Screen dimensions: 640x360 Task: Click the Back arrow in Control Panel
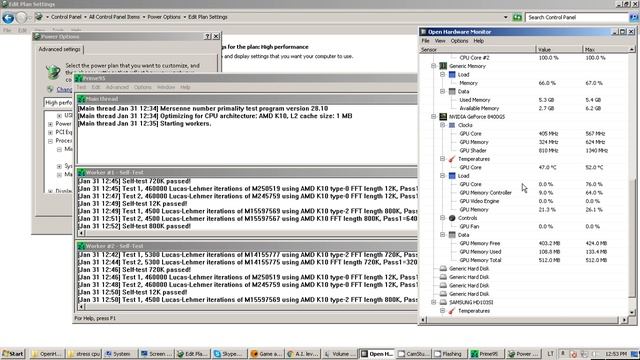pyautogui.click(x=8, y=18)
